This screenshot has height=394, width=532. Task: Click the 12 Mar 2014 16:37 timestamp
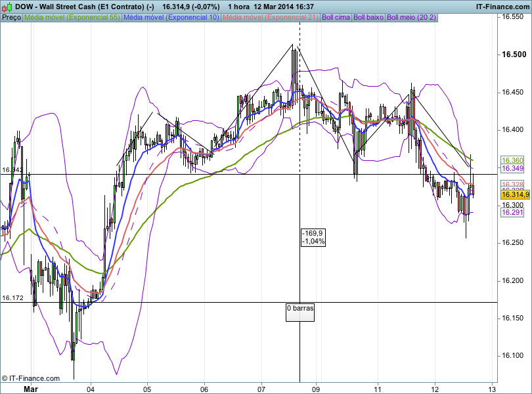pyautogui.click(x=284, y=7)
